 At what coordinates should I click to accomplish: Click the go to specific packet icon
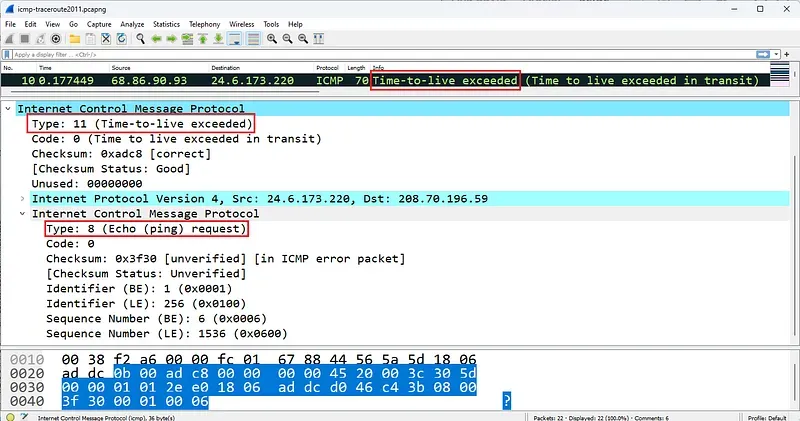(187, 39)
